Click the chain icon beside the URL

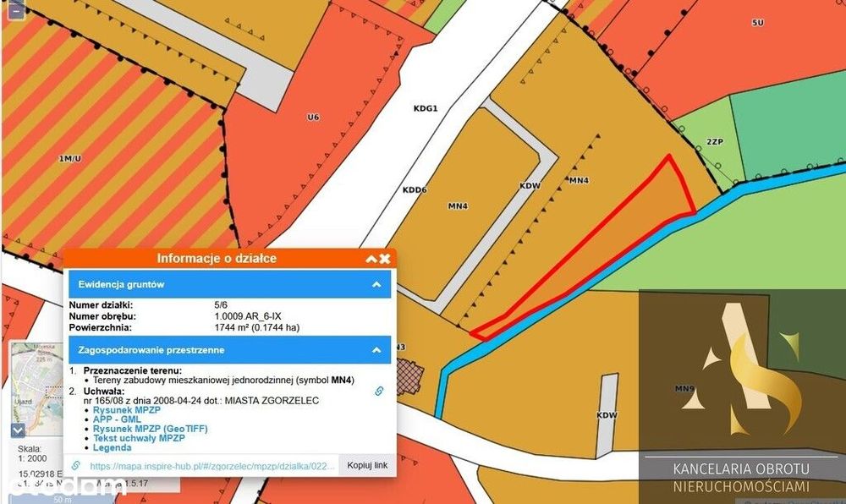tap(75, 465)
